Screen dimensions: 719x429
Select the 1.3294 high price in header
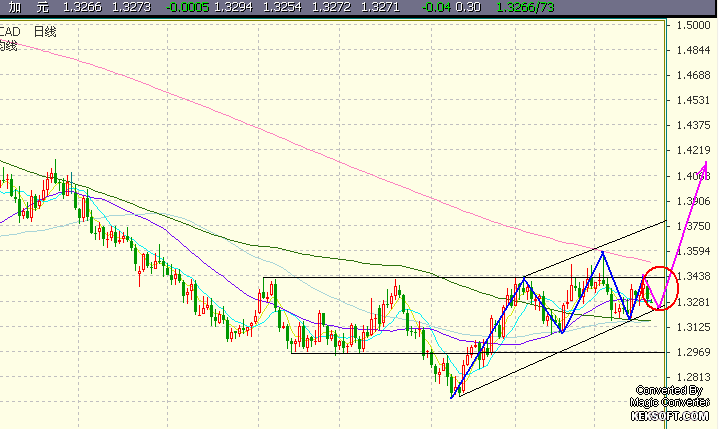pos(233,7)
